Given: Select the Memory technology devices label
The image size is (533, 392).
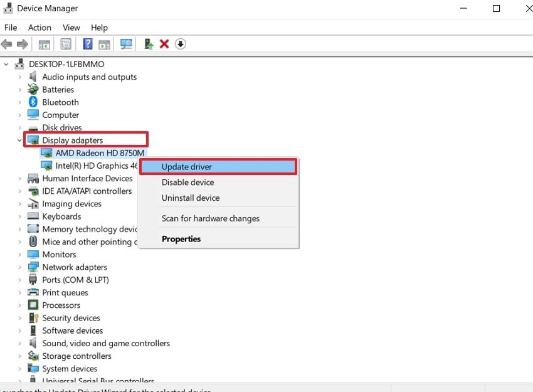Looking at the screenshot, I should [x=90, y=229].
